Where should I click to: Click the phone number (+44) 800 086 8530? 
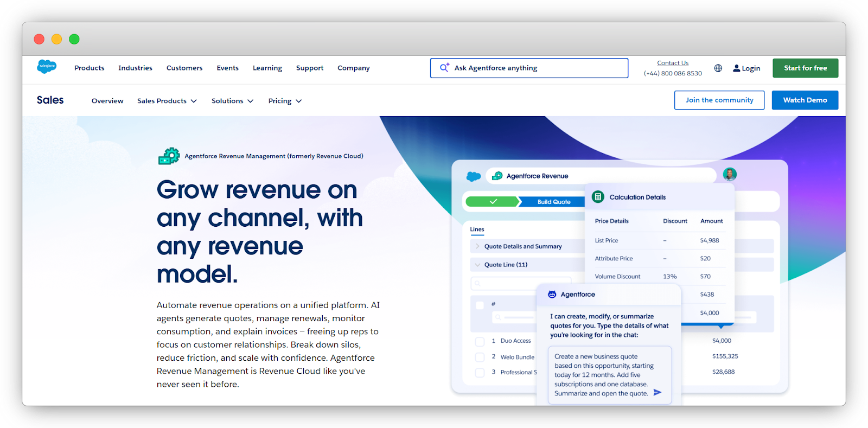(673, 73)
